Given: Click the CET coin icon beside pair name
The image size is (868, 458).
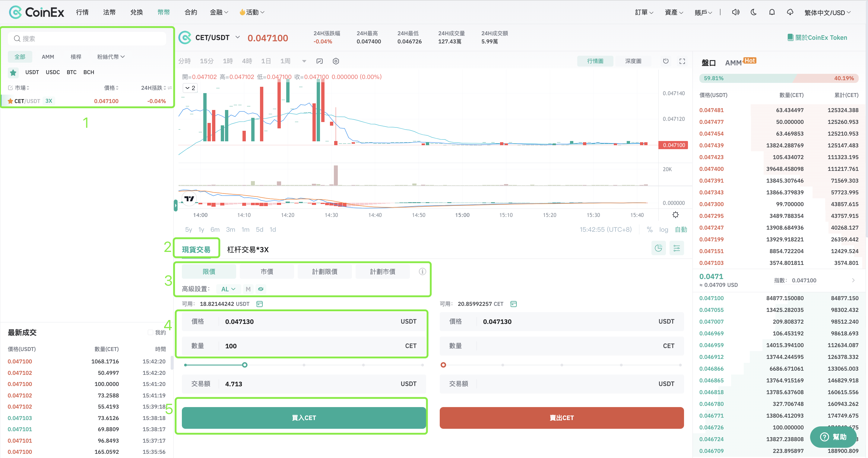Looking at the screenshot, I should coord(185,38).
